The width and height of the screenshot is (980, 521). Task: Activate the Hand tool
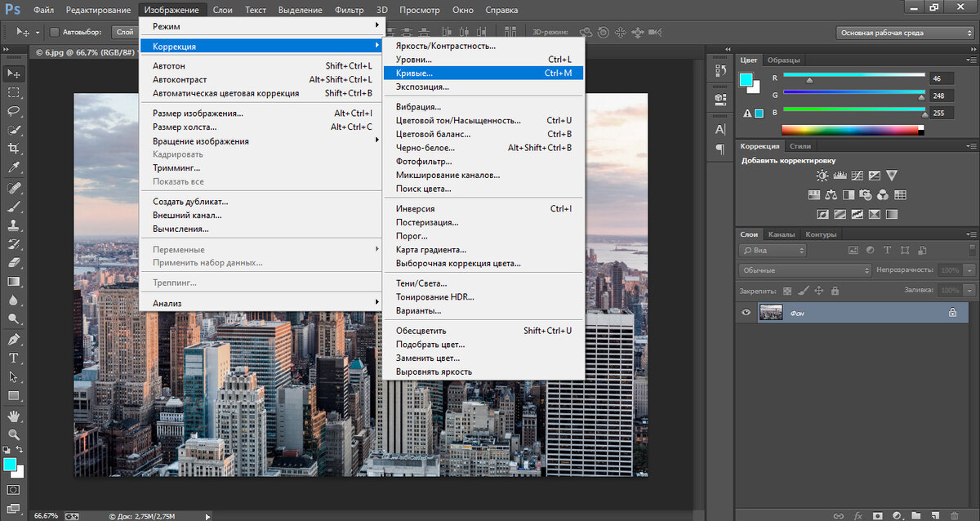14,416
